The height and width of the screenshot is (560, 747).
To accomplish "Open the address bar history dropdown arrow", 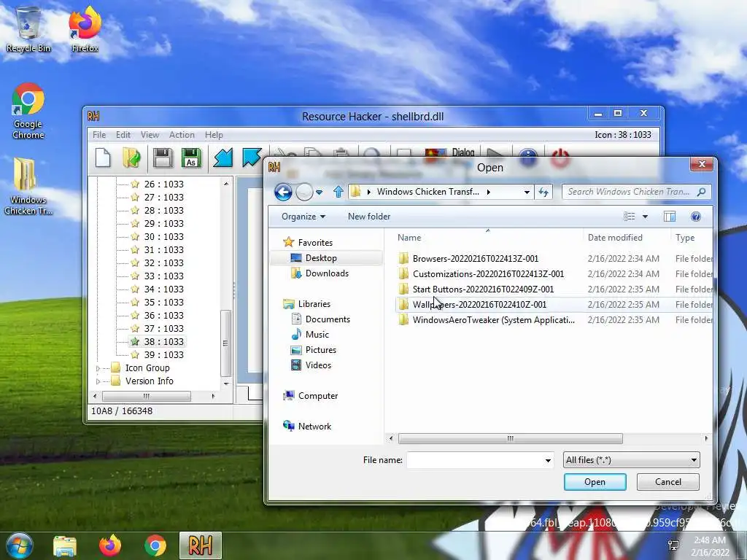I will [527, 192].
